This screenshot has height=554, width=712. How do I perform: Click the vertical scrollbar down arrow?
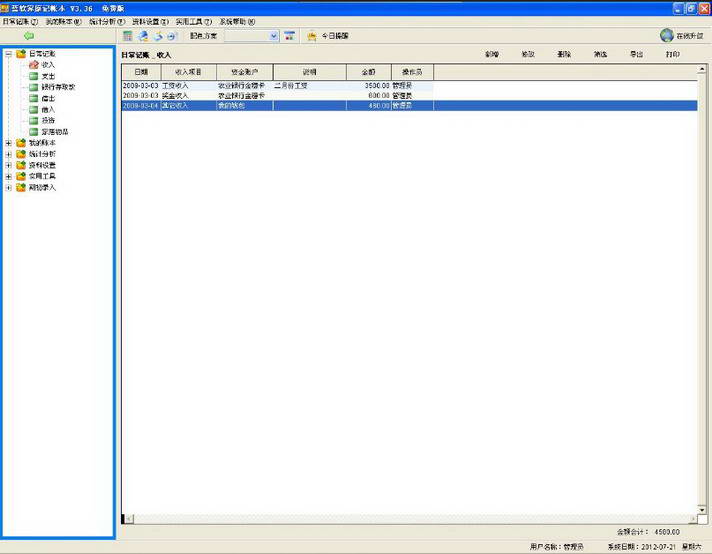[x=702, y=509]
